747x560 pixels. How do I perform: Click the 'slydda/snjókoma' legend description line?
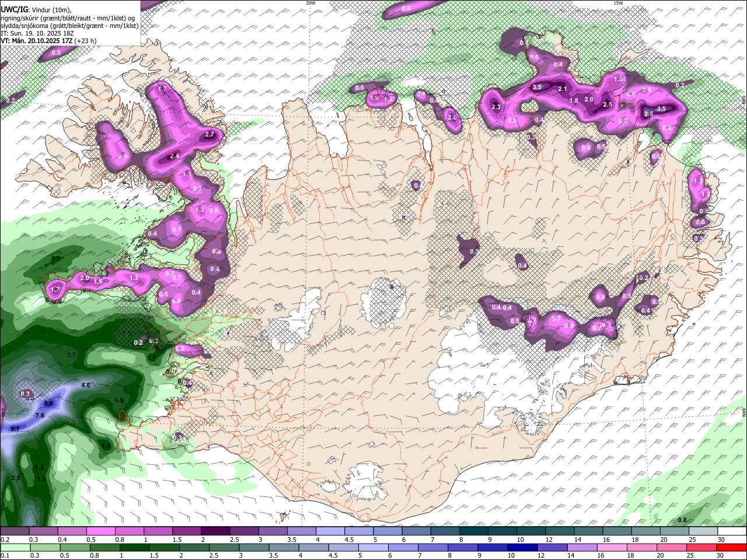point(69,26)
